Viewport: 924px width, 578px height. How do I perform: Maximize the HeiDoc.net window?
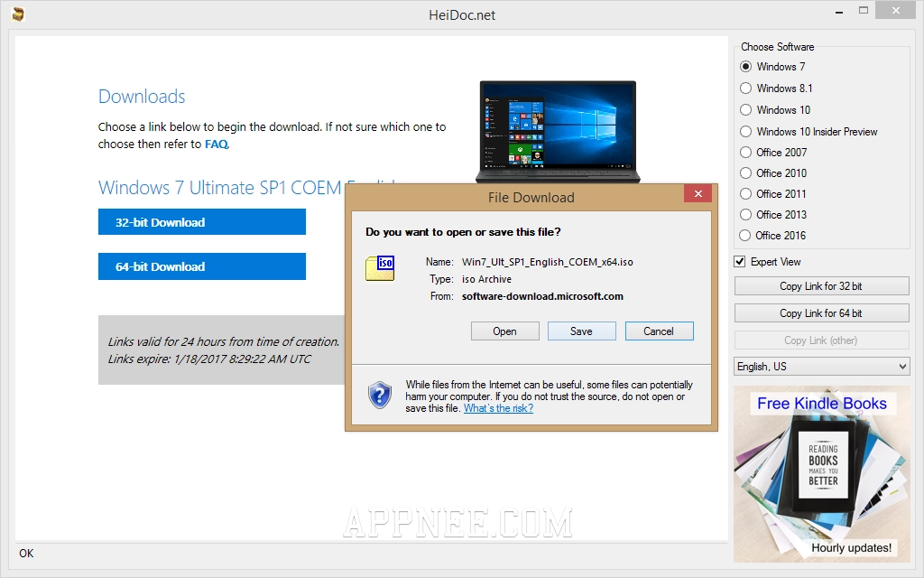click(864, 11)
